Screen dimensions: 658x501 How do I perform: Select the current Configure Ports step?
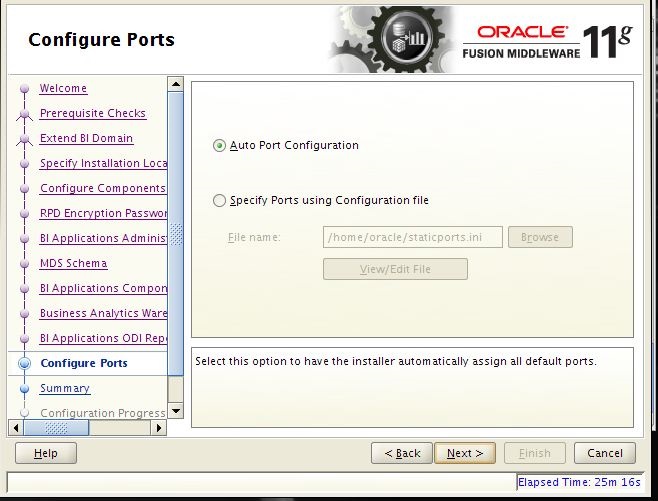click(x=84, y=363)
